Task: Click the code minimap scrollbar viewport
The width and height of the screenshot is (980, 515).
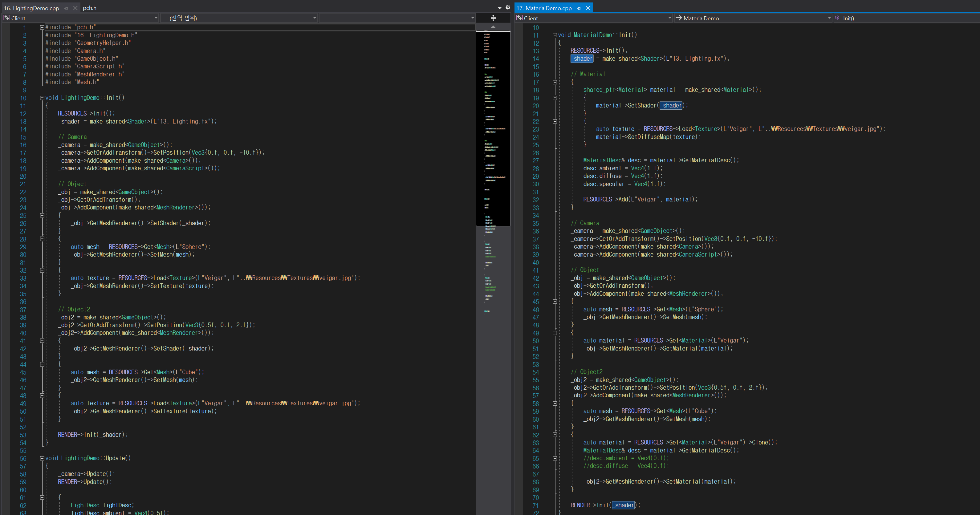Action: pyautogui.click(x=493, y=128)
